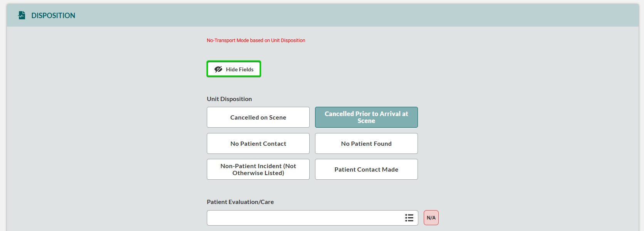644x231 pixels.
Task: Click empty area of Disposition header bar
Action: click(x=347, y=15)
